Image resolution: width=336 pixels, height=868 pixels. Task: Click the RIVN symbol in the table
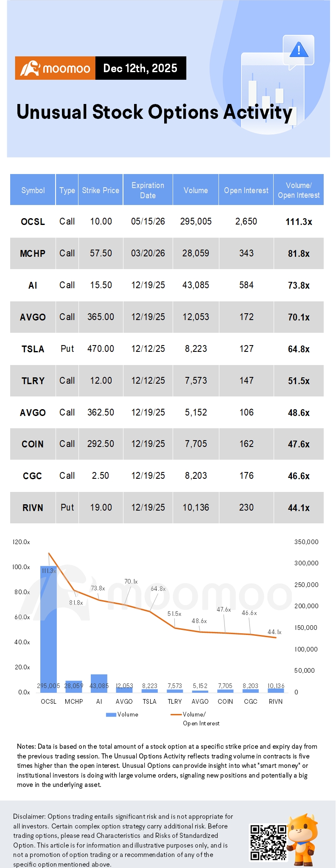[x=33, y=508]
